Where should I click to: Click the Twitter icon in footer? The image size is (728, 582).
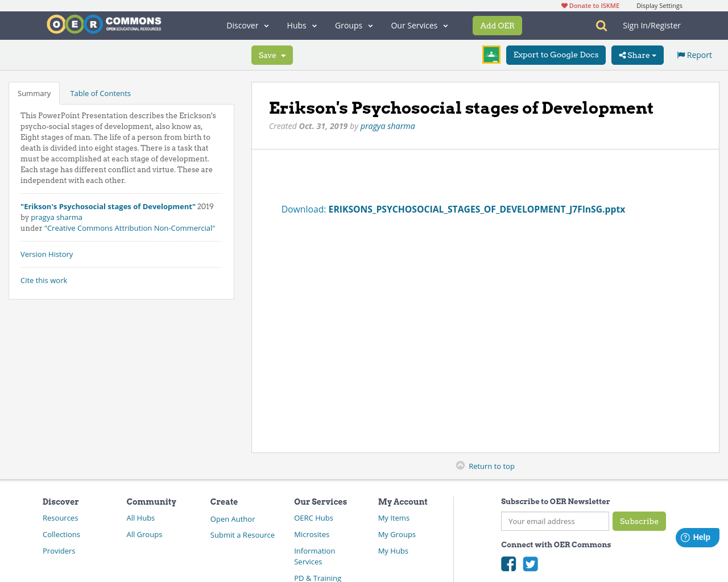pos(531,564)
